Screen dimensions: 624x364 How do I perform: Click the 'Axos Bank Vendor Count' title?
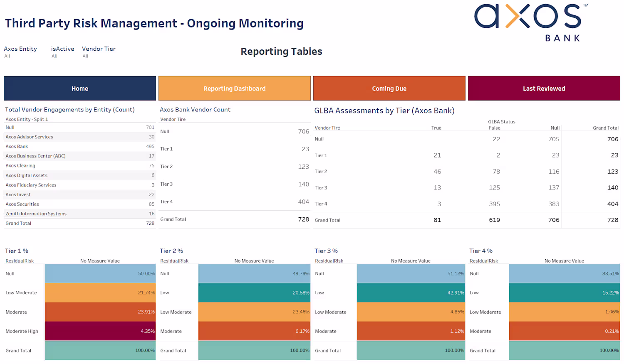coord(195,110)
